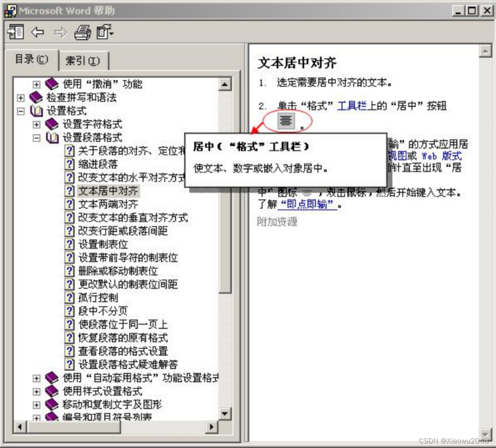Click the content pane scroll up arrow
This screenshot has width=496, height=448.
point(485,51)
